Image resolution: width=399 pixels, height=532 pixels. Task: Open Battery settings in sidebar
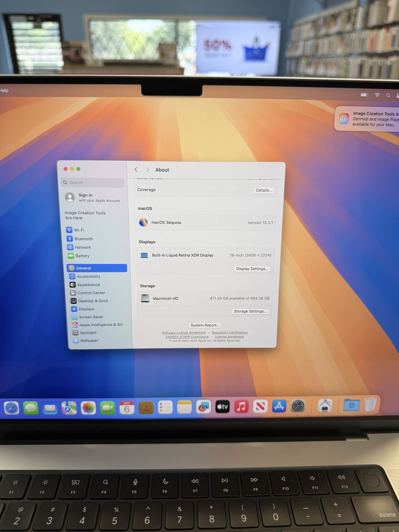click(97, 256)
